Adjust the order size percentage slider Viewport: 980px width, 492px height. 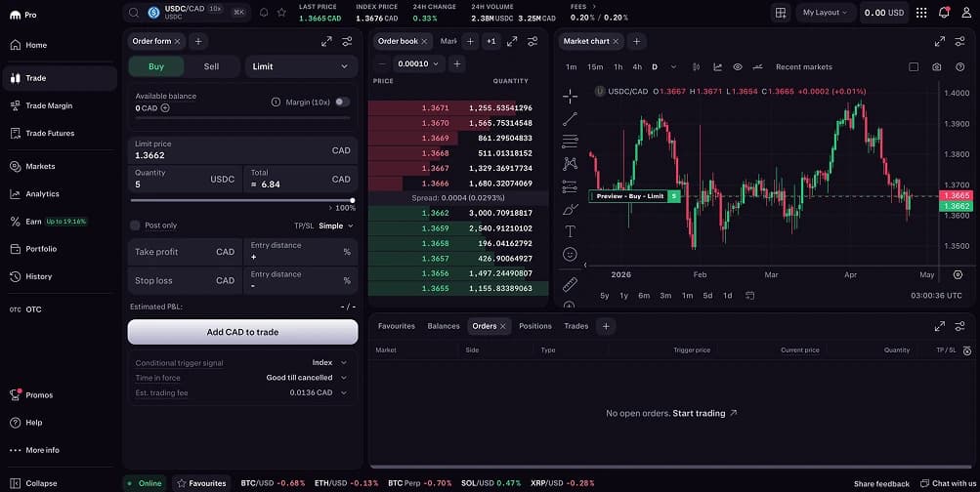click(241, 200)
